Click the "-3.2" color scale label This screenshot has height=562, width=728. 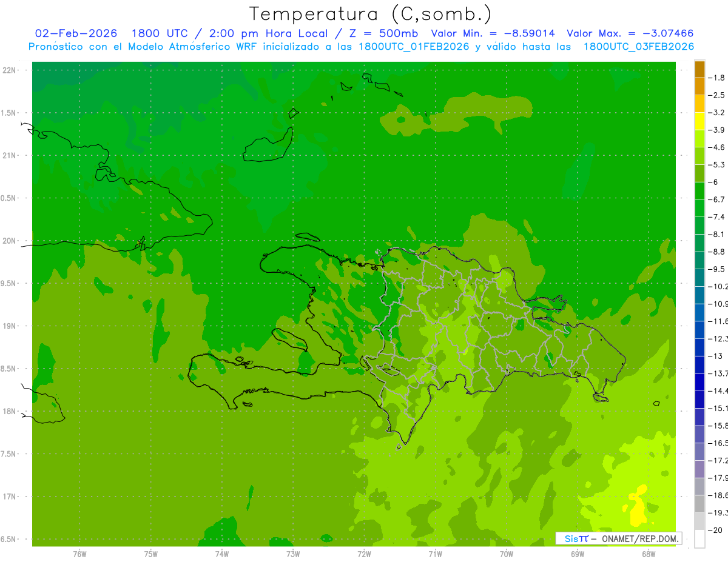[716, 113]
